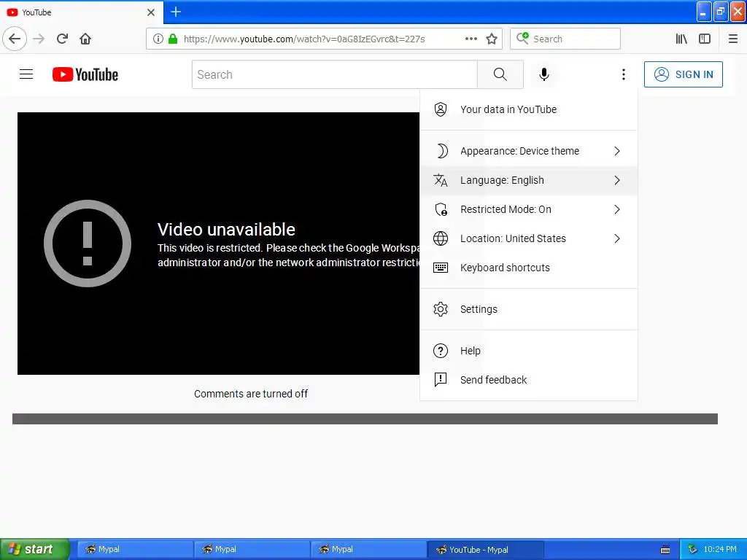Expand the chevron beside Location
This screenshot has height=560, width=747.
[x=617, y=238]
